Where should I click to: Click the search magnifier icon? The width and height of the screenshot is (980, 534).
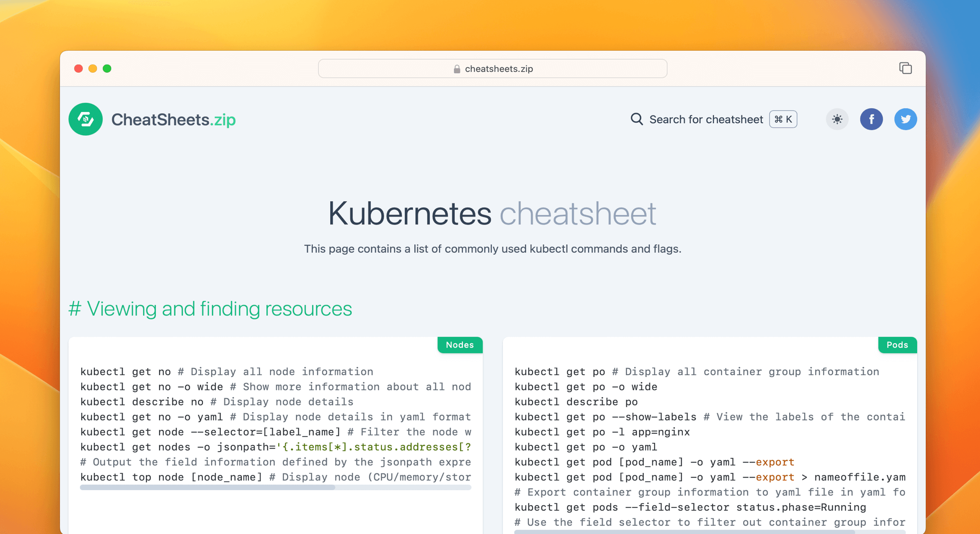636,119
